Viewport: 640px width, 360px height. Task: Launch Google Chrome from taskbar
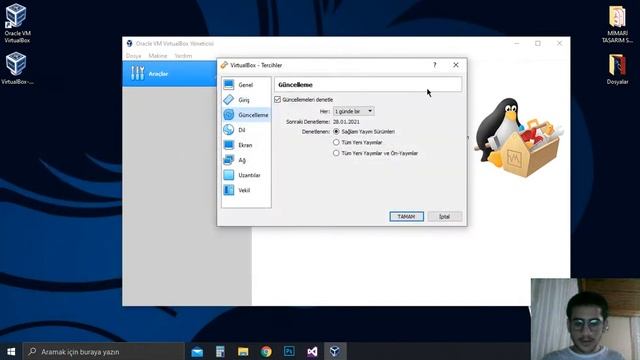click(x=266, y=351)
